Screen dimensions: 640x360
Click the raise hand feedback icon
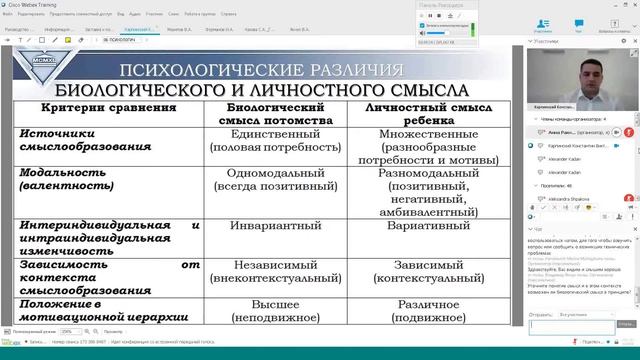pos(532,208)
